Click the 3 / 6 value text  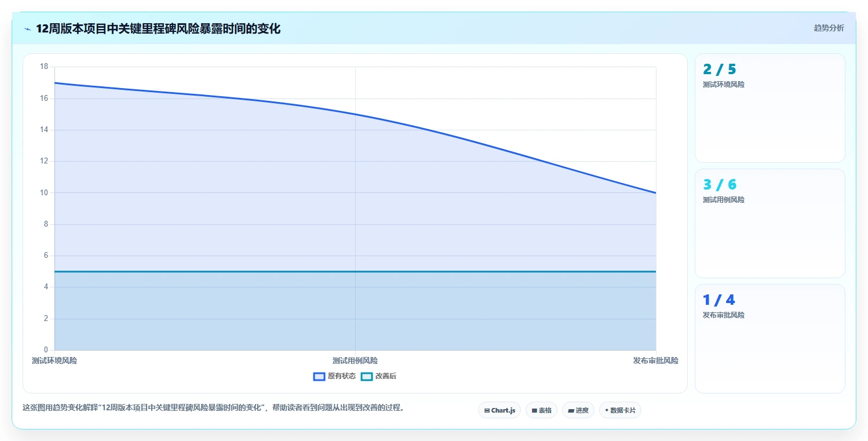719,185
